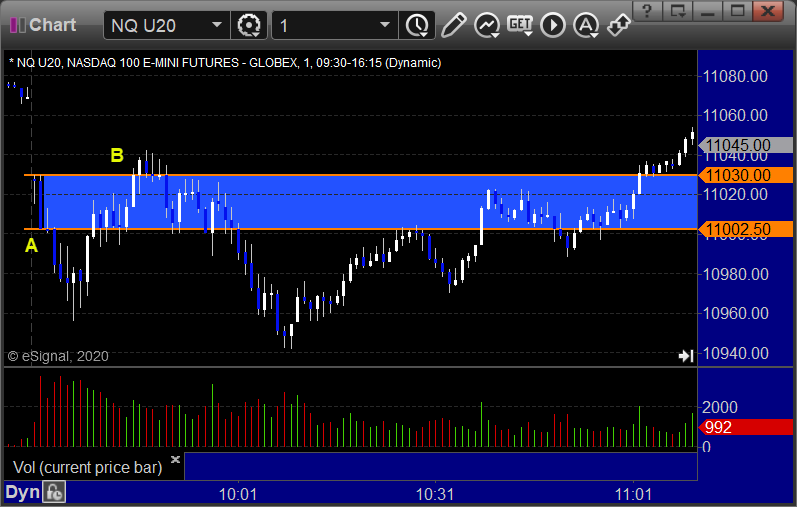Open the help question mark button
The image size is (797, 507).
tap(647, 10)
